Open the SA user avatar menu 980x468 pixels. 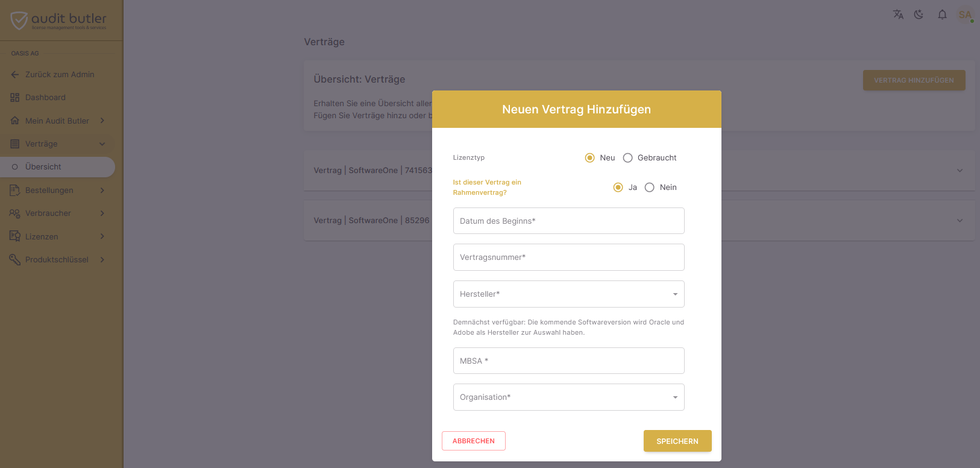pyautogui.click(x=965, y=14)
